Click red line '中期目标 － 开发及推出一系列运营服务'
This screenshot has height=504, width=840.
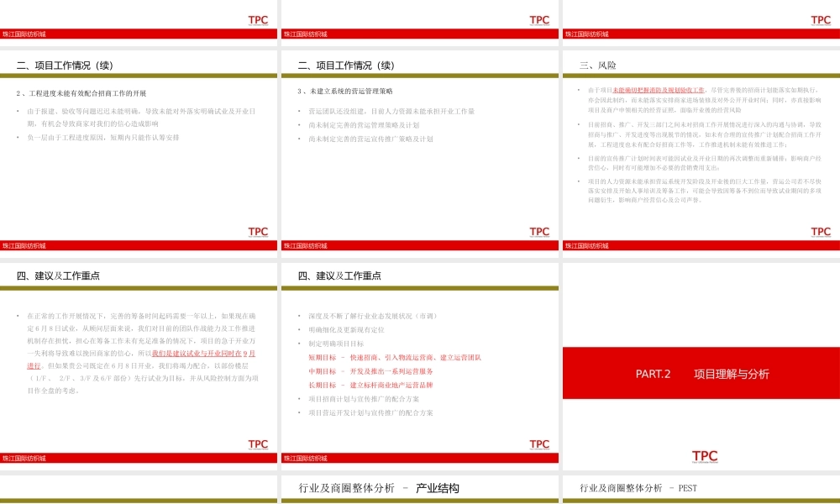pos(370,372)
